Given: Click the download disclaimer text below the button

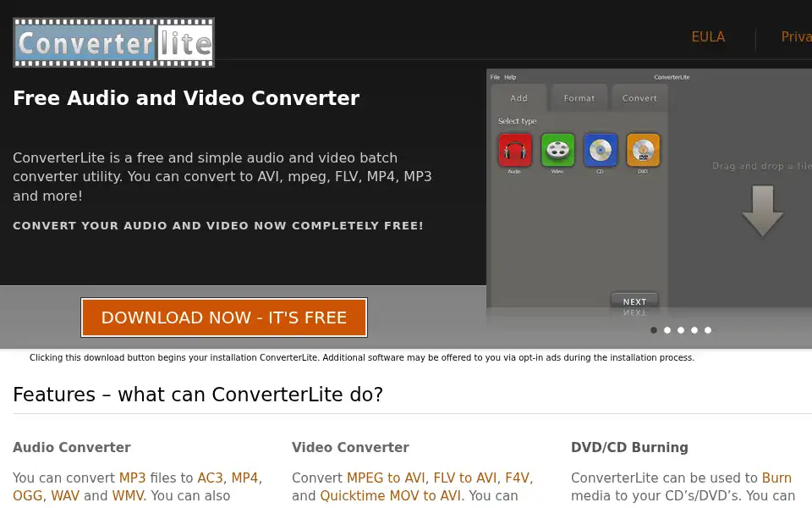Looking at the screenshot, I should 361,357.
